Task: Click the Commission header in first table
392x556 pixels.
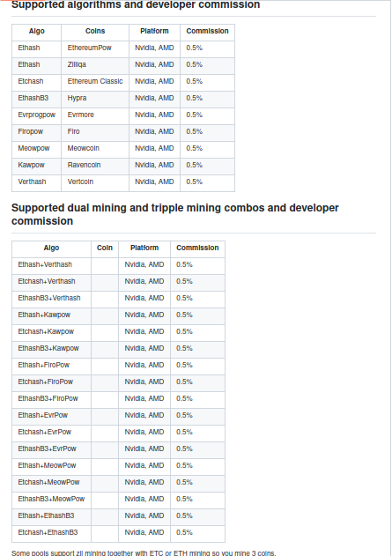Action: tap(207, 31)
